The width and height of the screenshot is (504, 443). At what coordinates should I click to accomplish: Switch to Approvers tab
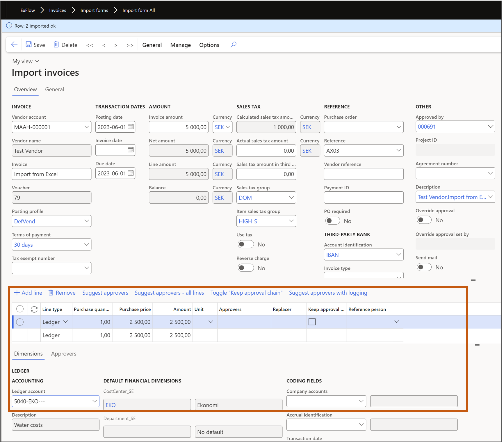(64, 354)
